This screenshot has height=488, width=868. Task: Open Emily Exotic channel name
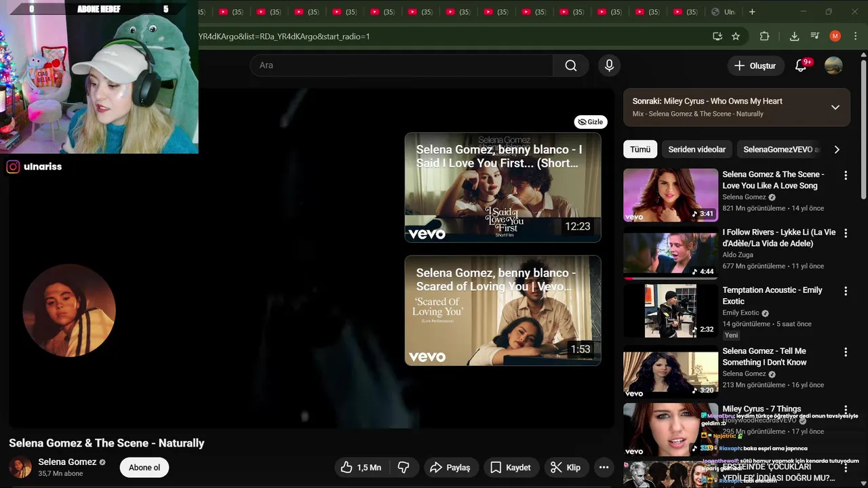[741, 313]
